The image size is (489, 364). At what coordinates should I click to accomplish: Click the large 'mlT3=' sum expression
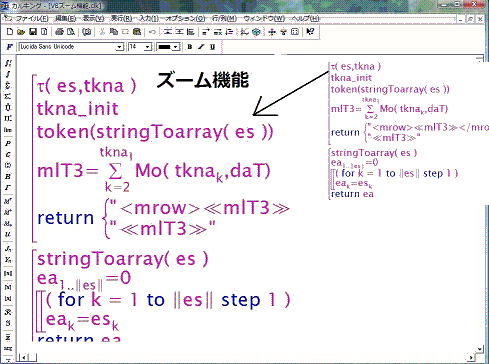154,171
